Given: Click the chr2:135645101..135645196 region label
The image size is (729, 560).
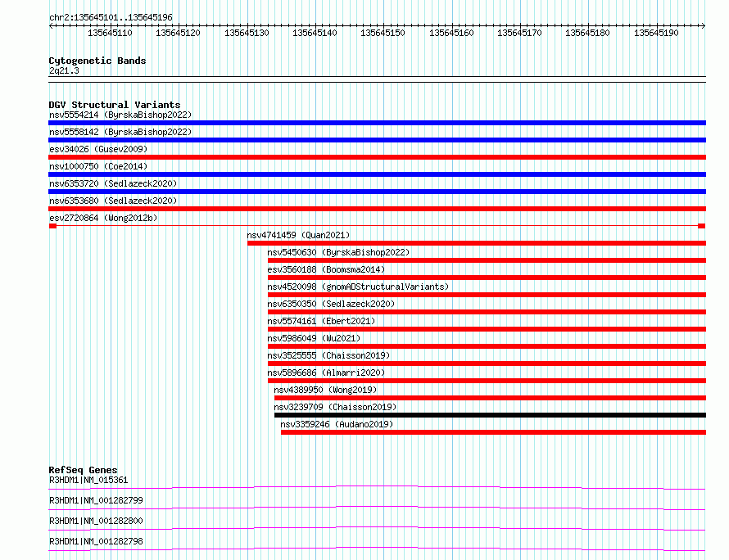Looking at the screenshot, I should pos(111,17).
